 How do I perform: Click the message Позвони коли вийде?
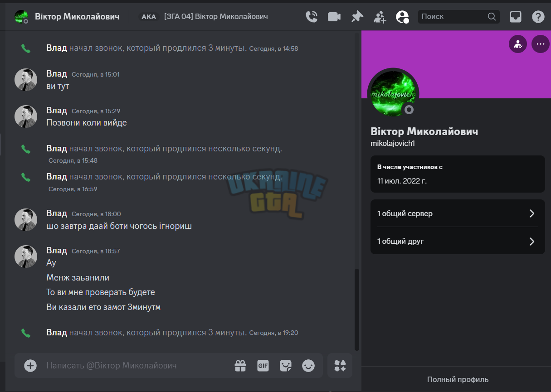[x=87, y=123]
